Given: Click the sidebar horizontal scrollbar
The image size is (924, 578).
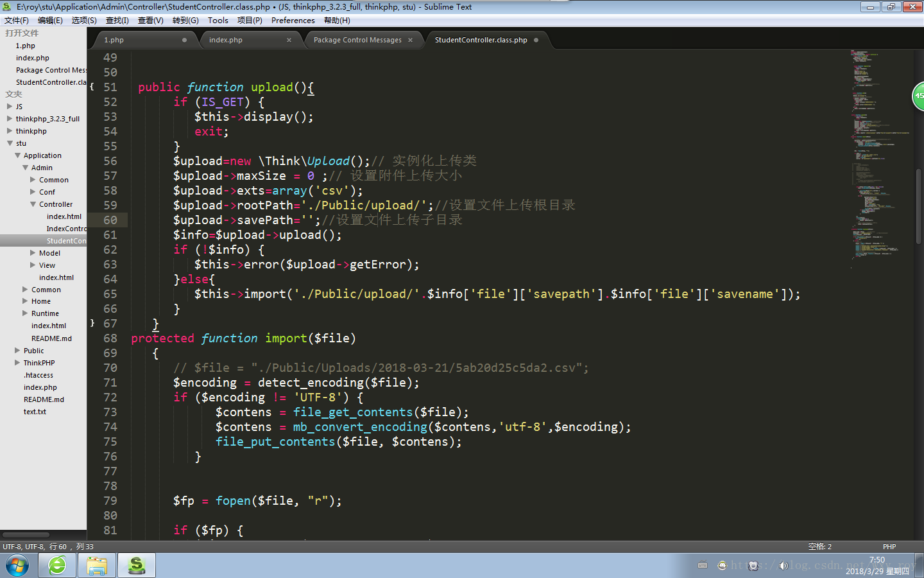Looking at the screenshot, I should 26,534.
